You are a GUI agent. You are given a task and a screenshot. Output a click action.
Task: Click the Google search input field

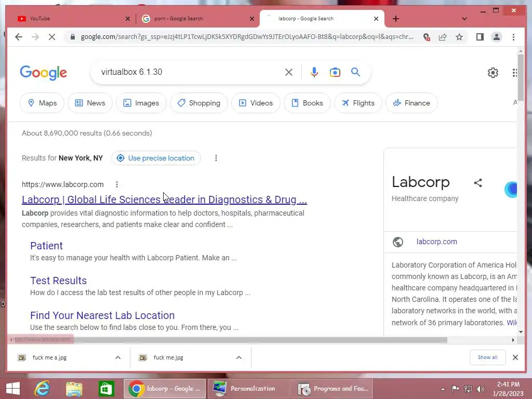190,72
